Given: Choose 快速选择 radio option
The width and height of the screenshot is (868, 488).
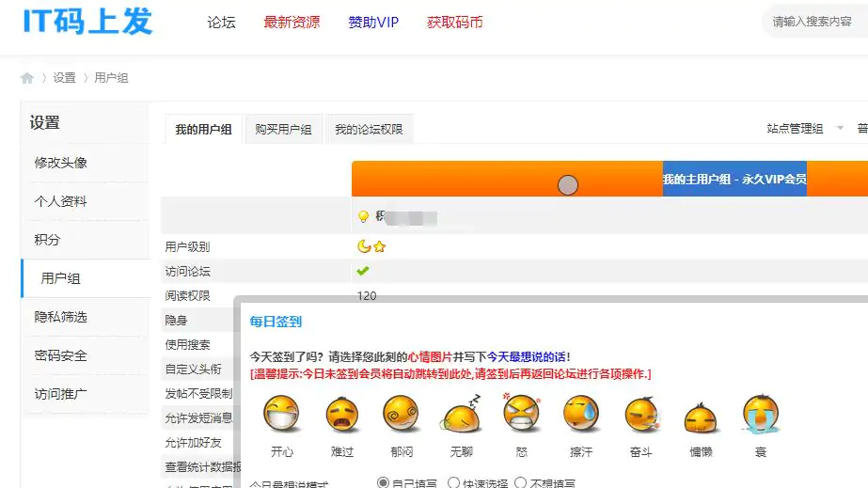Looking at the screenshot, I should (453, 482).
